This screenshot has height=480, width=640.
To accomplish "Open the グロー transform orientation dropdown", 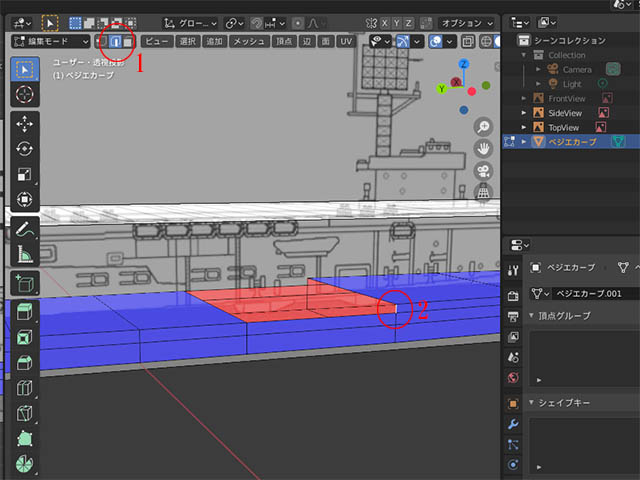I will (190, 23).
